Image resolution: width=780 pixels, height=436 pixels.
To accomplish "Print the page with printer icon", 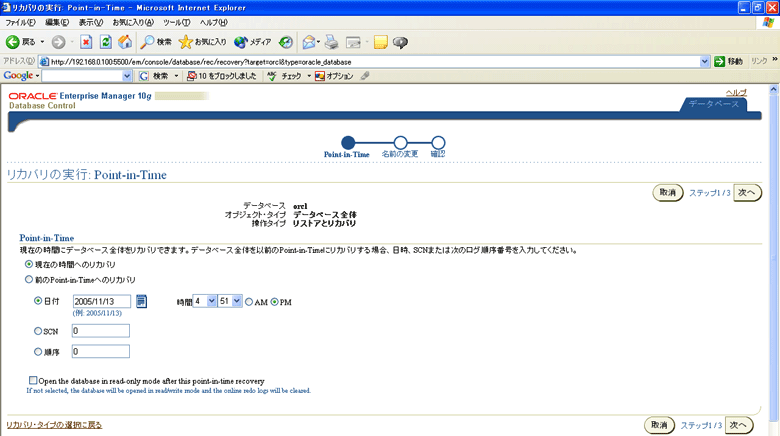I will (x=332, y=42).
